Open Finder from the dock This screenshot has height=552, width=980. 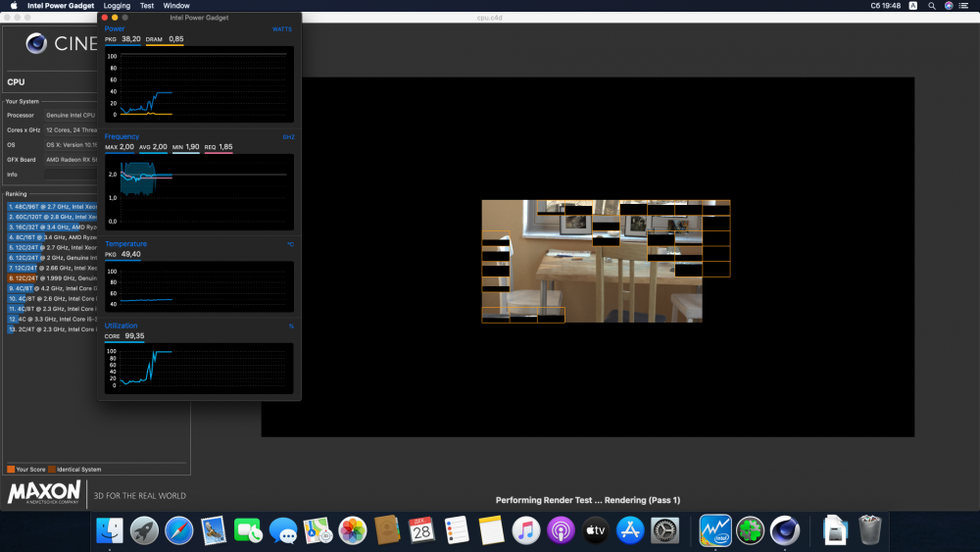click(x=110, y=530)
